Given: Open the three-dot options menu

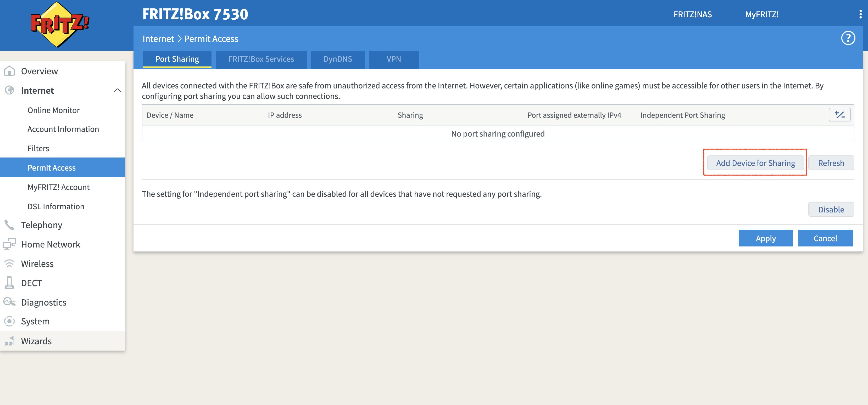Looking at the screenshot, I should [x=860, y=14].
